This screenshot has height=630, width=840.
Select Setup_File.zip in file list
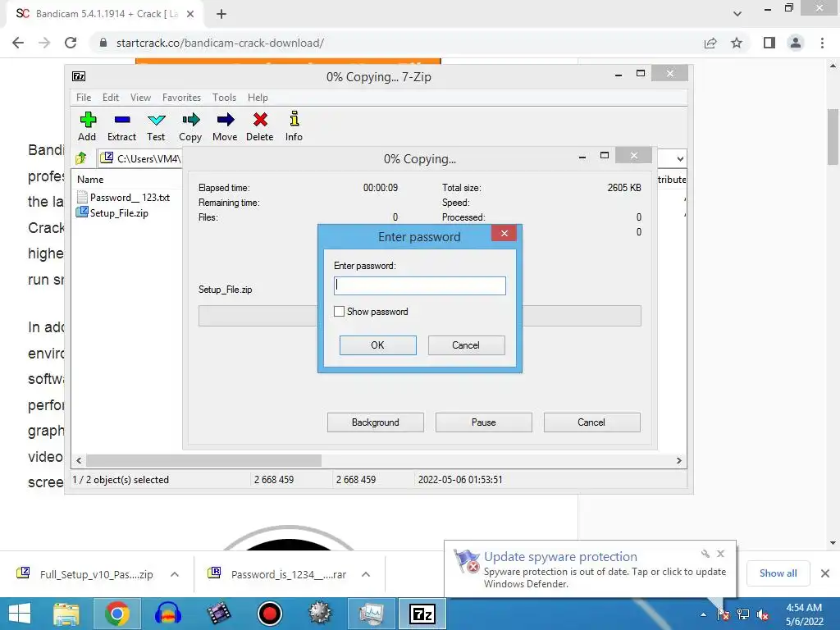112,212
